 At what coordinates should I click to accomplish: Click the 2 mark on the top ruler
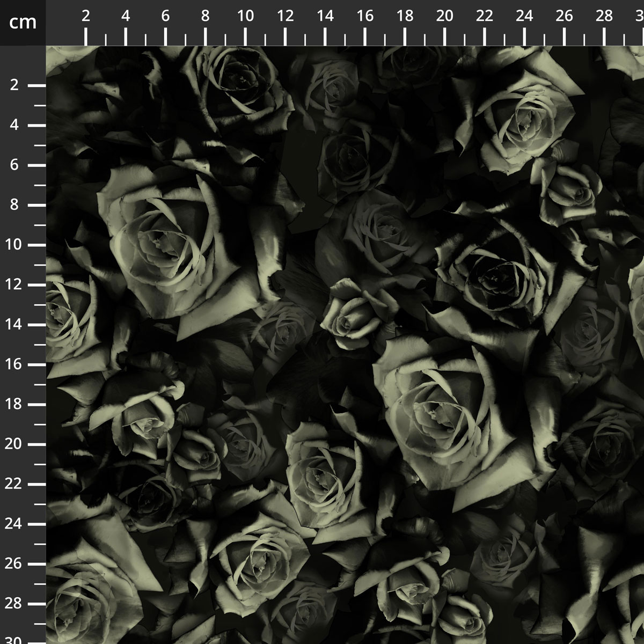click(86, 17)
